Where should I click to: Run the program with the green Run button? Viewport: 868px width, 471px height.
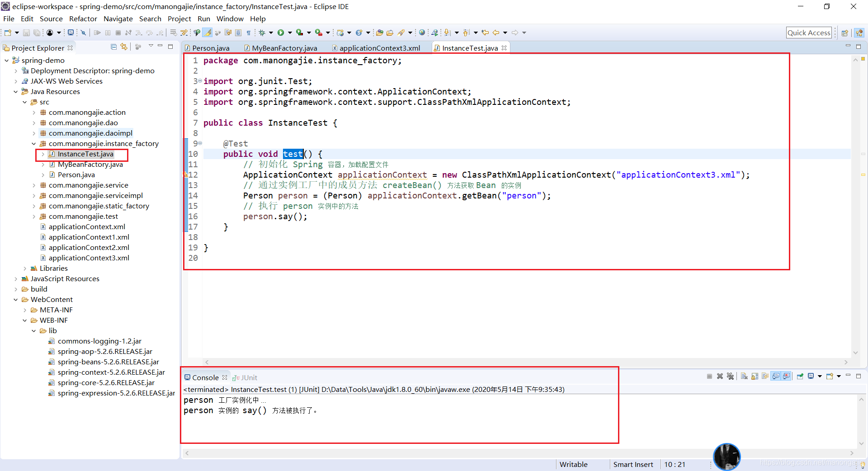point(281,33)
